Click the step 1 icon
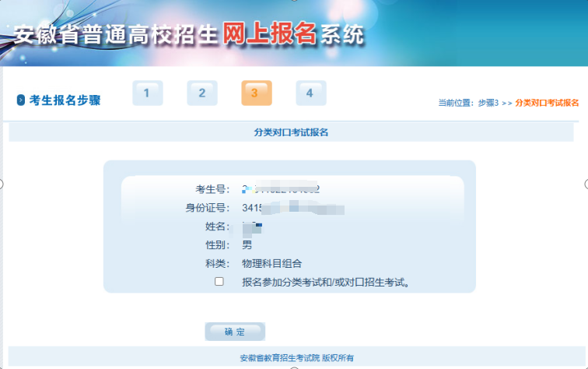 click(147, 93)
